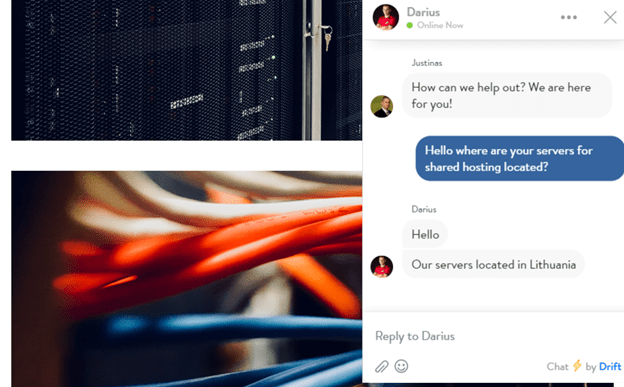This screenshot has height=387, width=624.
Task: Open the three-dot chat options menu
Action: (x=569, y=17)
